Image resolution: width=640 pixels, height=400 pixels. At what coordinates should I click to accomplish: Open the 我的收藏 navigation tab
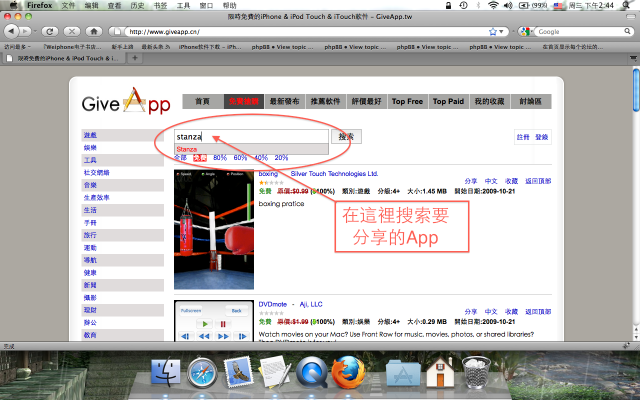pos(489,101)
